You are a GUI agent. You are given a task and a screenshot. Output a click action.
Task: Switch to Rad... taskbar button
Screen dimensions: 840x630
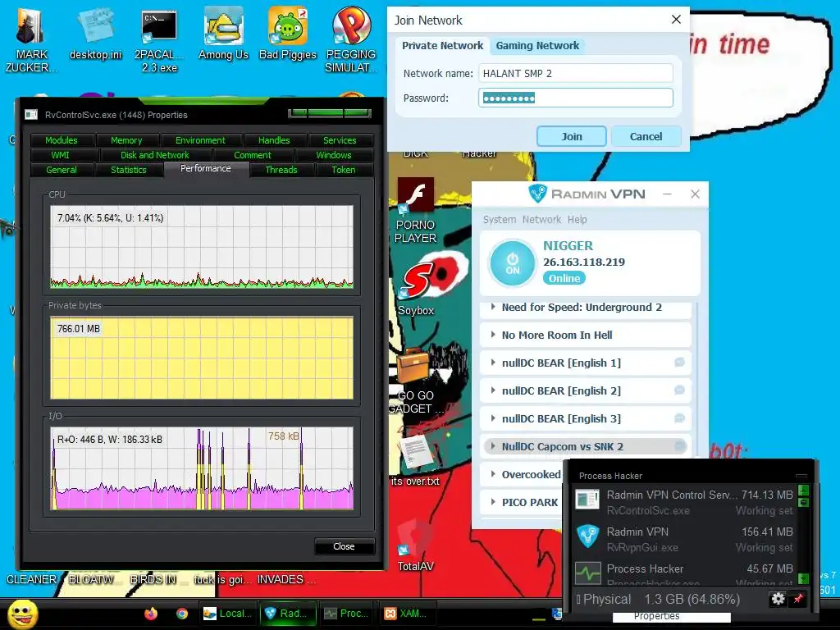[288, 614]
